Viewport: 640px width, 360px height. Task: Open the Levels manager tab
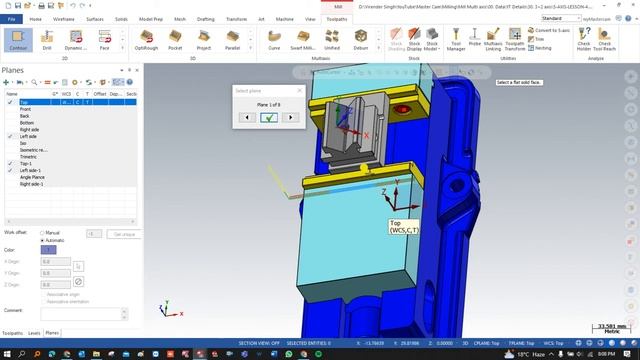pyautogui.click(x=34, y=333)
